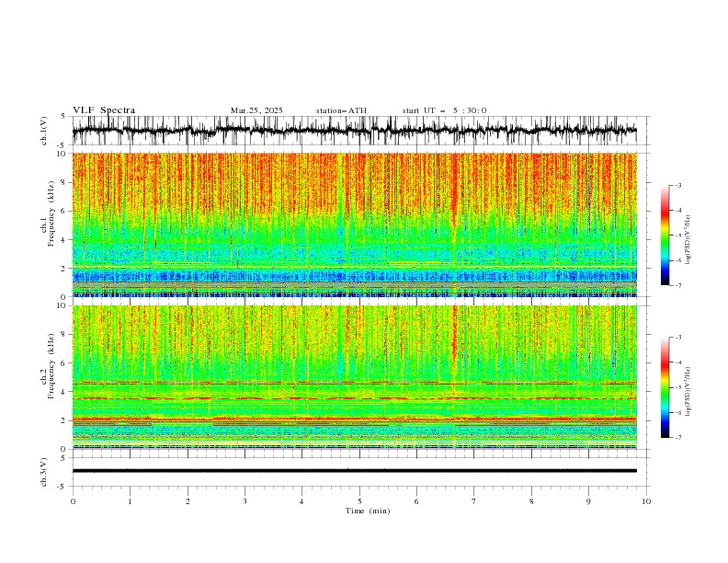The image size is (728, 563).
Task: Click the VLF Spectra title text
Action: click(104, 110)
